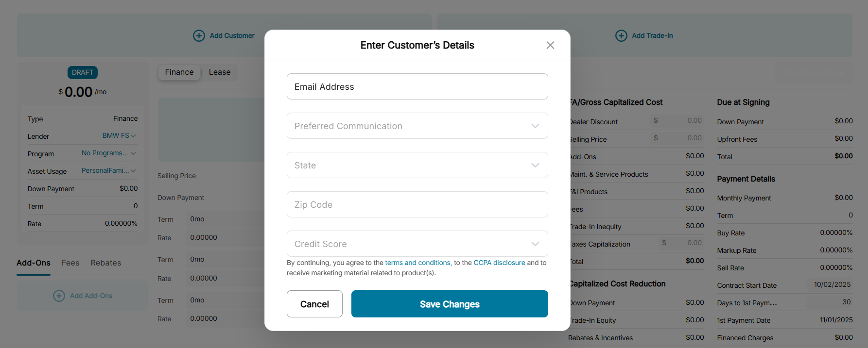Image resolution: width=868 pixels, height=348 pixels.
Task: Open the terms and conditions link
Action: point(417,263)
